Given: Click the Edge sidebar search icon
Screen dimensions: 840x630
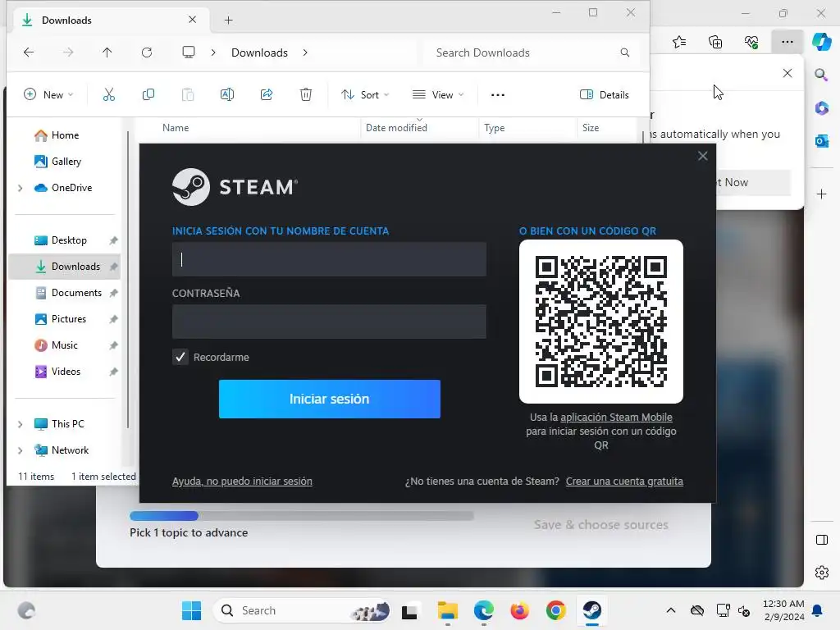Looking at the screenshot, I should coord(821,75).
